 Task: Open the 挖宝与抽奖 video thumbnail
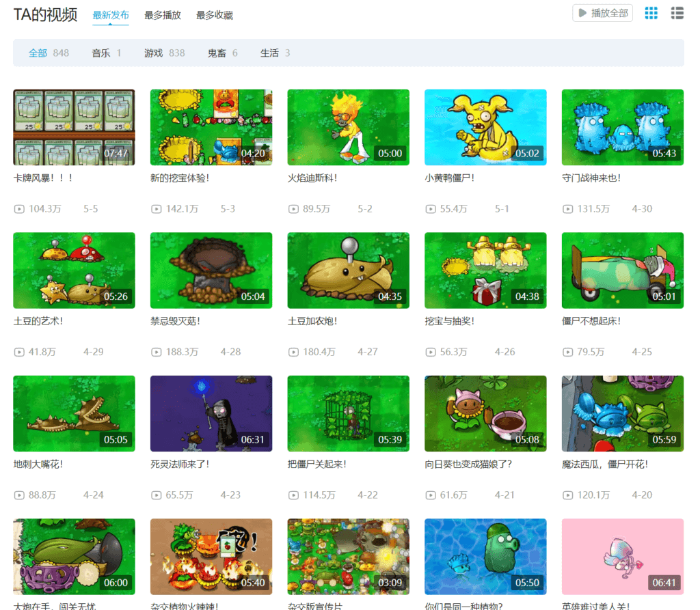pos(485,271)
